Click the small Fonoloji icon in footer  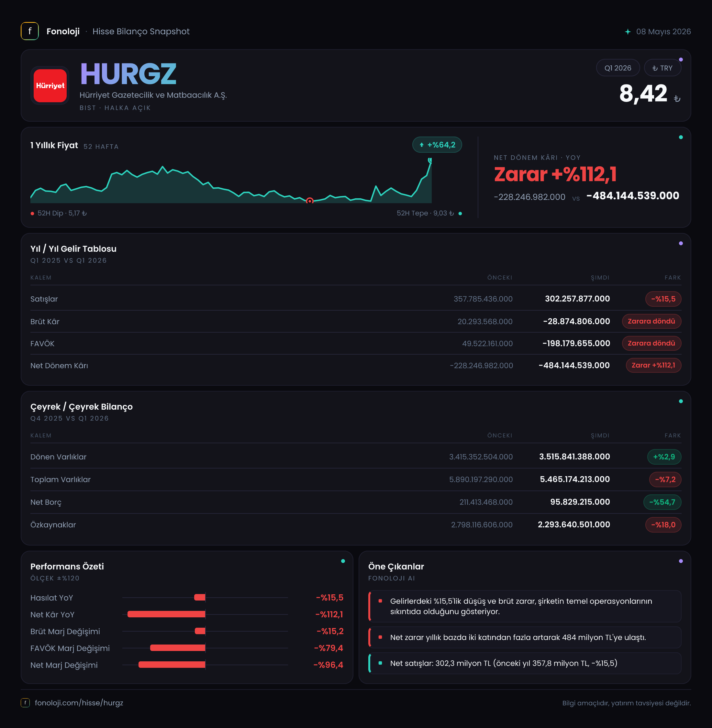25,702
